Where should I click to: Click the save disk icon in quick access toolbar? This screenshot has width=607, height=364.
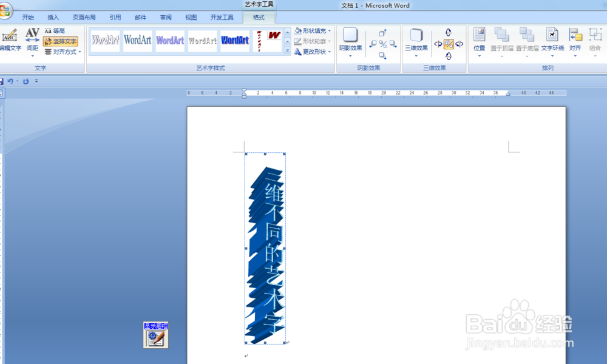[1, 81]
